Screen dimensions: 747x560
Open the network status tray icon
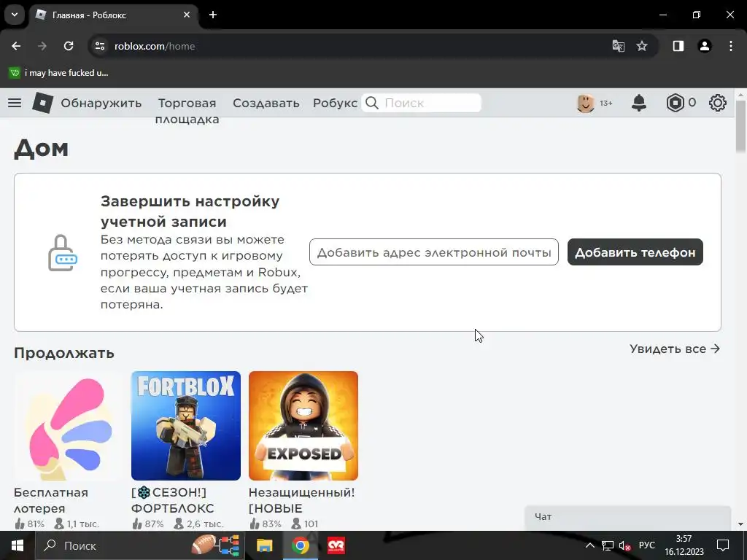608,545
